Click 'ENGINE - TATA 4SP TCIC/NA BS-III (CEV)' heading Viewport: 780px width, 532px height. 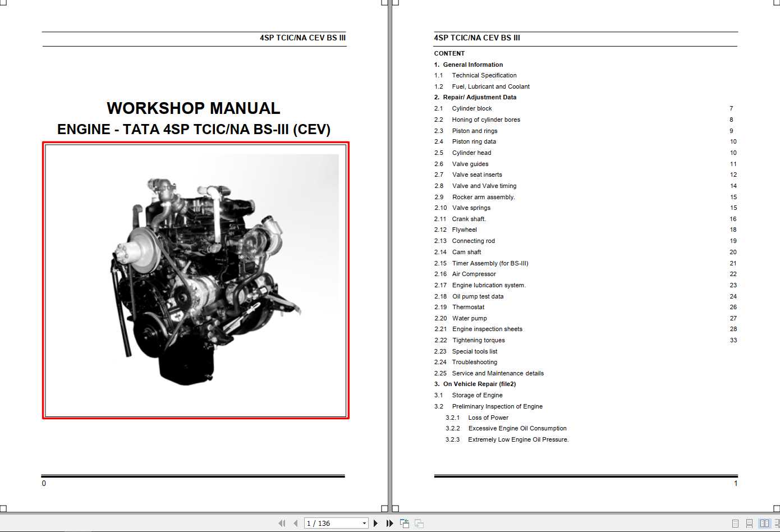click(x=194, y=129)
